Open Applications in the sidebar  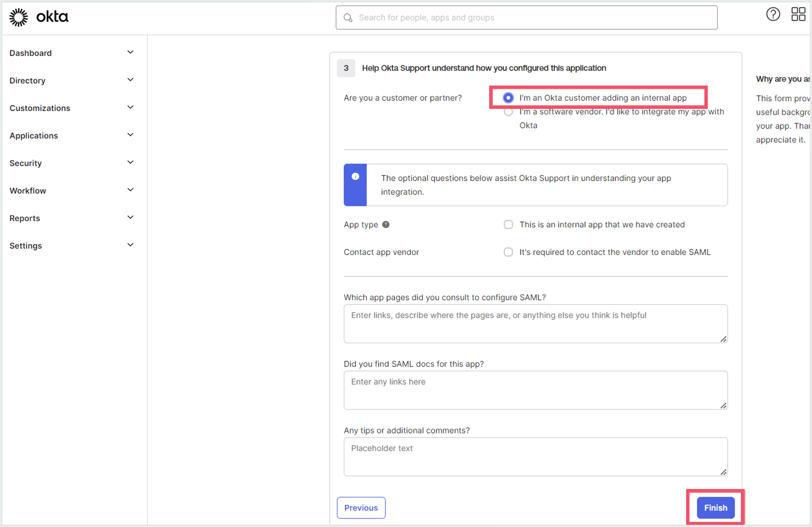34,136
